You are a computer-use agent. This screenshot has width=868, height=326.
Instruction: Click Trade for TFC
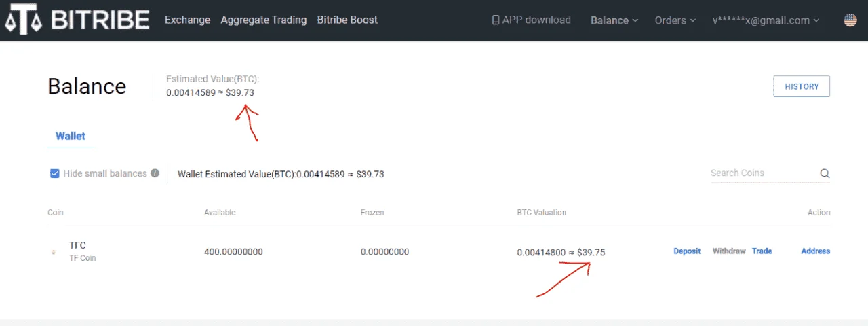[x=762, y=251]
